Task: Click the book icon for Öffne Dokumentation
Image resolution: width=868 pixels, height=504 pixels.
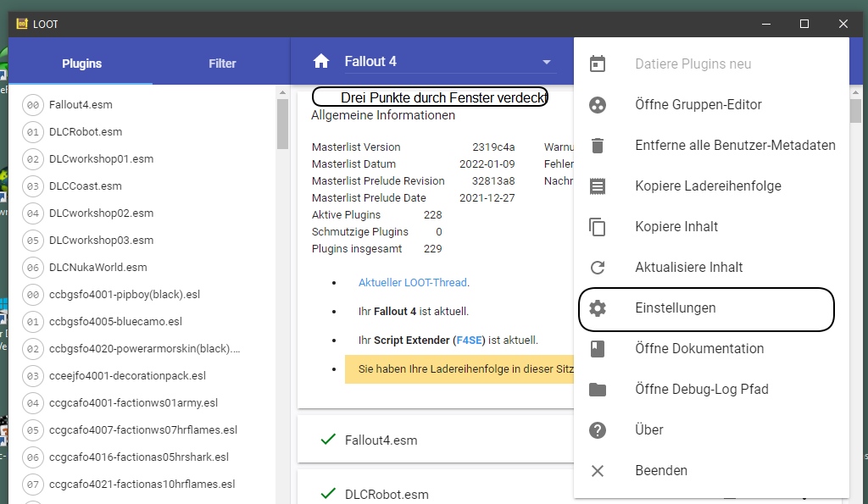Action: (598, 349)
